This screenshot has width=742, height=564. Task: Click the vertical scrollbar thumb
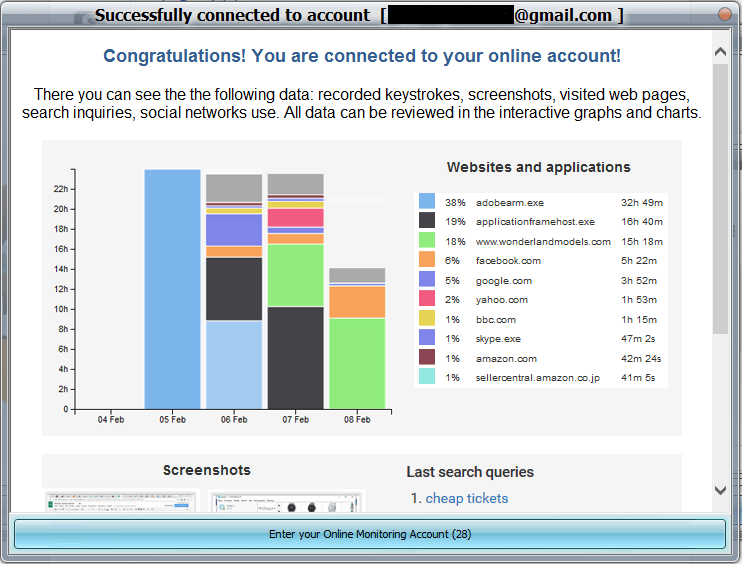tap(720, 199)
